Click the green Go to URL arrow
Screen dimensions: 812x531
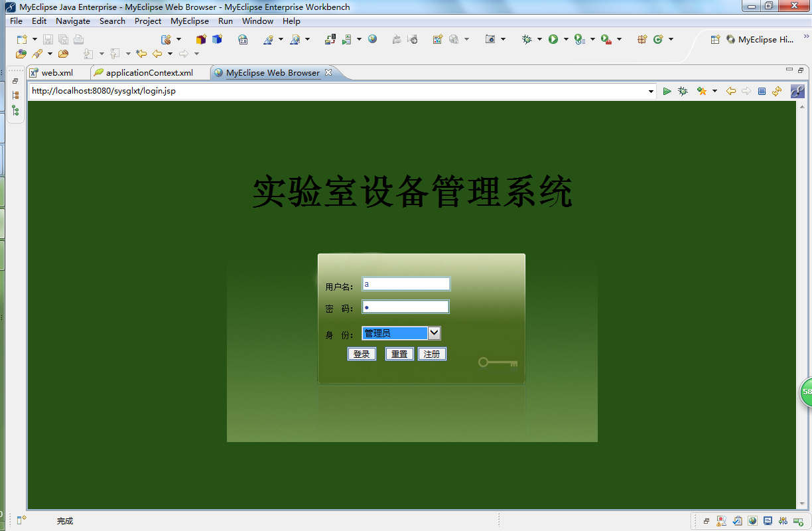pyautogui.click(x=667, y=91)
